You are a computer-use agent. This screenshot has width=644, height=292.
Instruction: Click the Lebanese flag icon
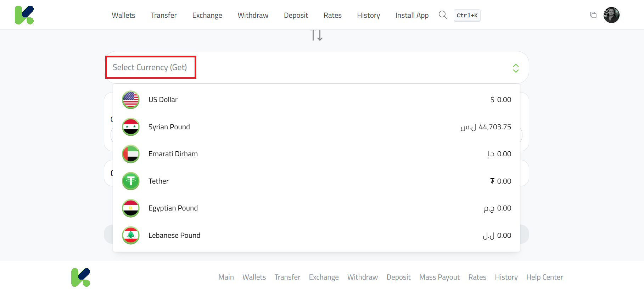tap(131, 235)
